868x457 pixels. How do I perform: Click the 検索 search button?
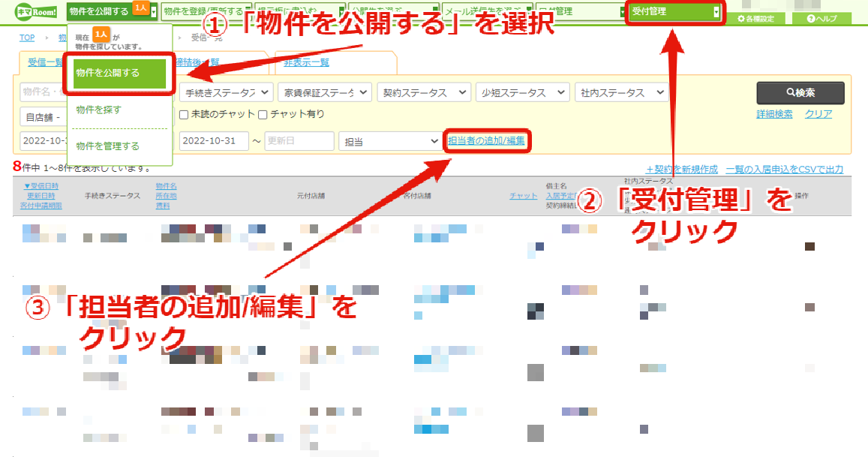point(800,92)
